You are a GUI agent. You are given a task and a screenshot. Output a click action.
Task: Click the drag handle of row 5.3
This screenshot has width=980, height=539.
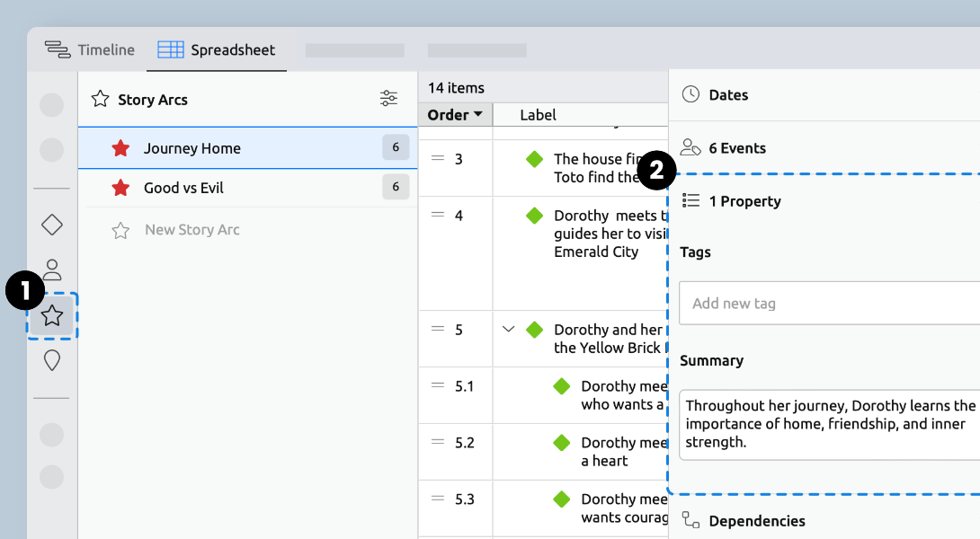click(x=438, y=499)
